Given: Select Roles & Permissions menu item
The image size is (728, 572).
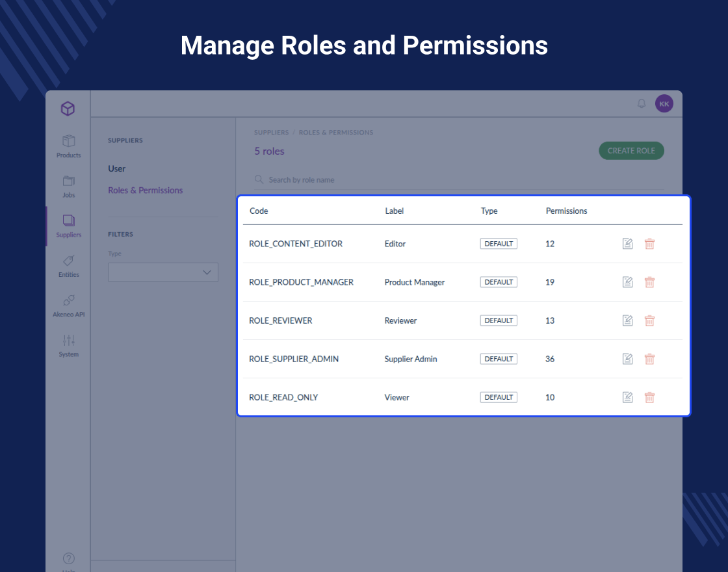Looking at the screenshot, I should (x=146, y=190).
